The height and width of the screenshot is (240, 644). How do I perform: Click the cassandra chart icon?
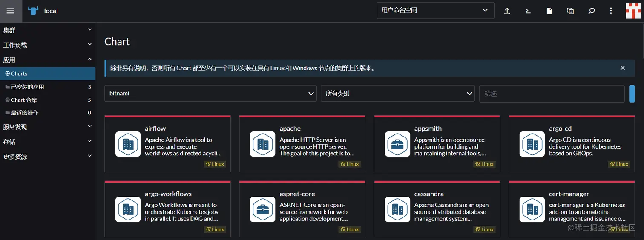click(x=397, y=209)
